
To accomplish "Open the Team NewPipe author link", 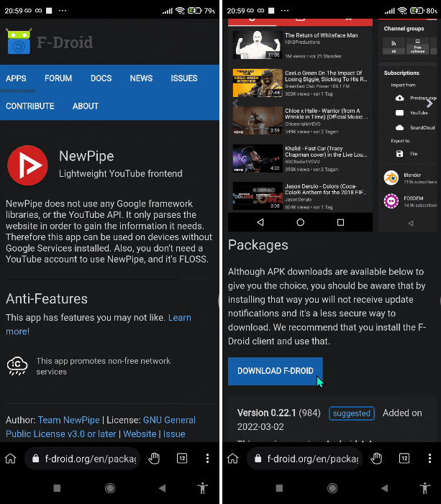I will (69, 420).
